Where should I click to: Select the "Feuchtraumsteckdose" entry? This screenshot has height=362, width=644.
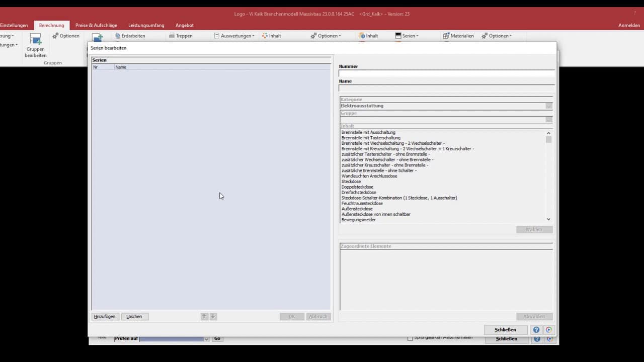362,203
